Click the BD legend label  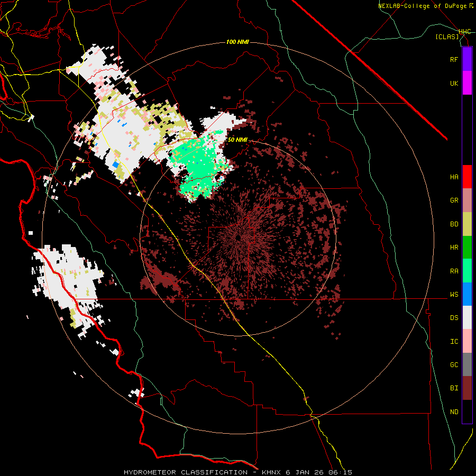pyautogui.click(x=454, y=224)
